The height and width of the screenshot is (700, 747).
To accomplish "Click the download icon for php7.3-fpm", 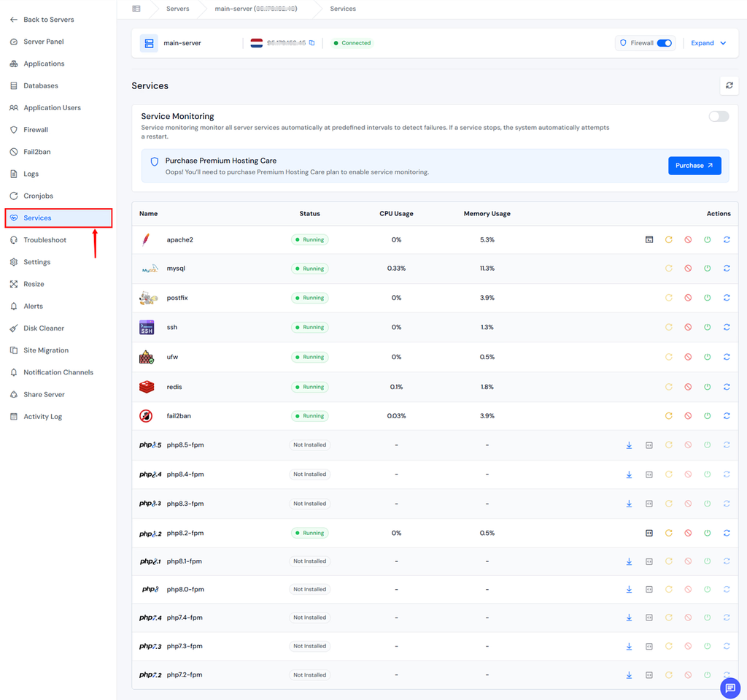I will point(629,647).
